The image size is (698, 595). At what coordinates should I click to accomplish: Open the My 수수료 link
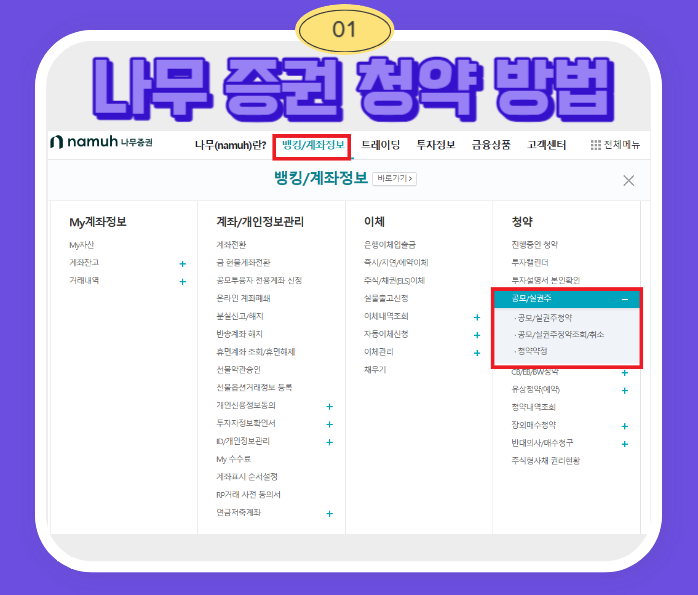(233, 459)
